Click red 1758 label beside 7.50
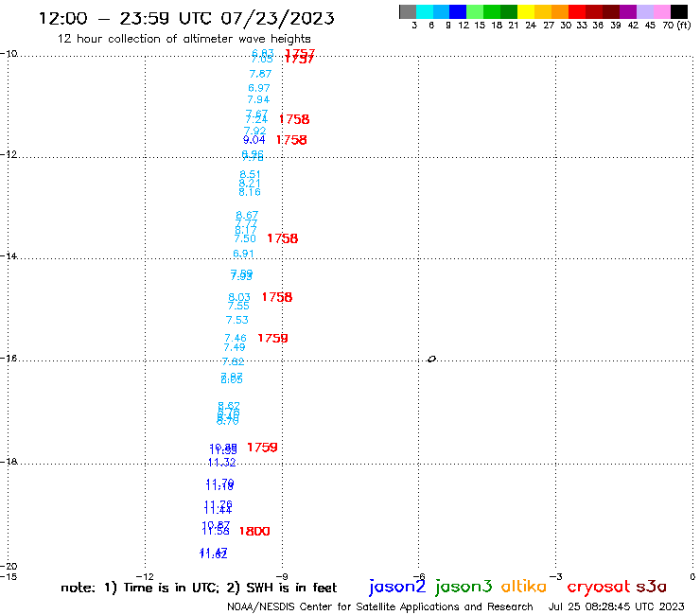 (x=283, y=238)
